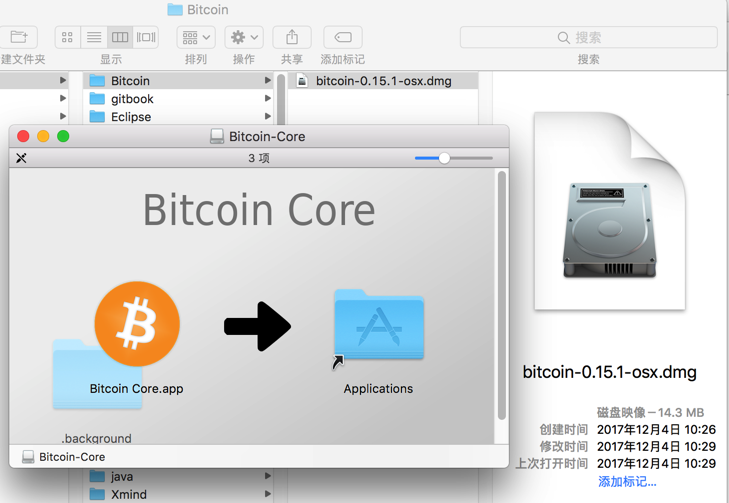Viewport: 729px width, 503px height.
Task: Click the 3 项 item count text
Action: [258, 158]
